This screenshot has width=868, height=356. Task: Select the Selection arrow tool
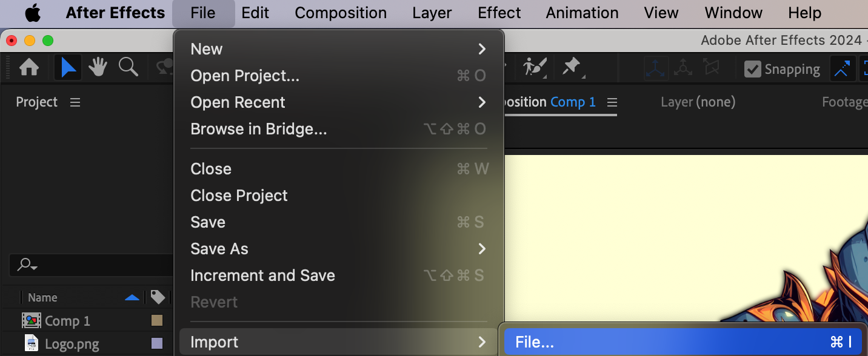click(68, 68)
